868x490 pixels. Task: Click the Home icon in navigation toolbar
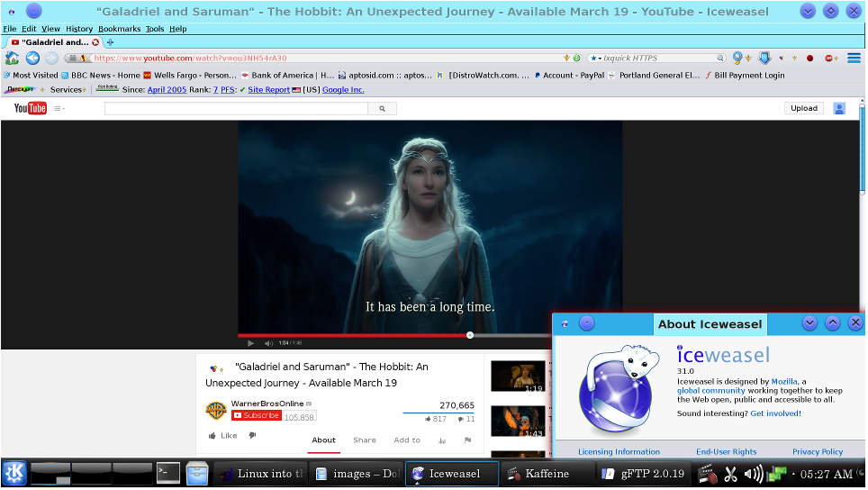[12, 58]
